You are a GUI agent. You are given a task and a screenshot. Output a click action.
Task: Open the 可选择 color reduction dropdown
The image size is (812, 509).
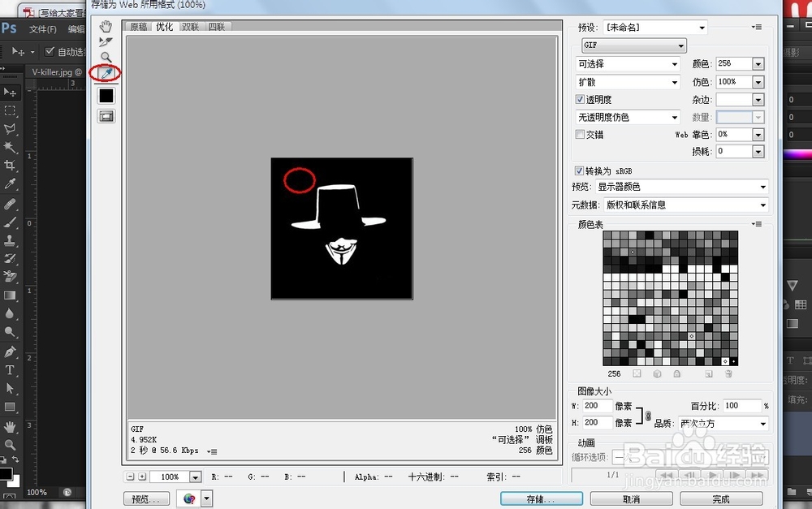pyautogui.click(x=628, y=64)
